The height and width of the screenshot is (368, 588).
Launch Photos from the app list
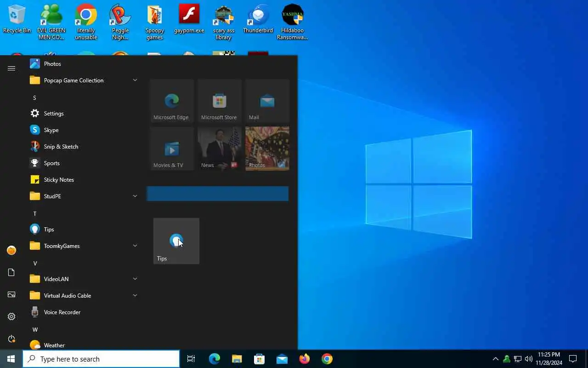84,64
